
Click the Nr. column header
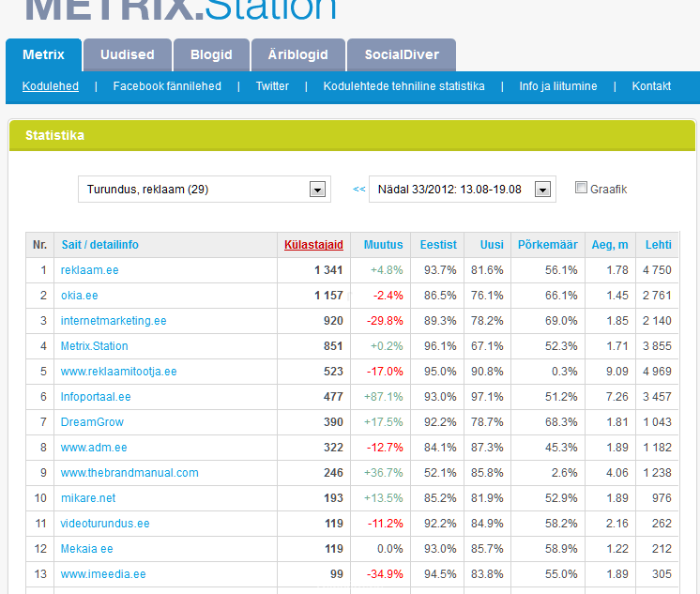(39, 245)
